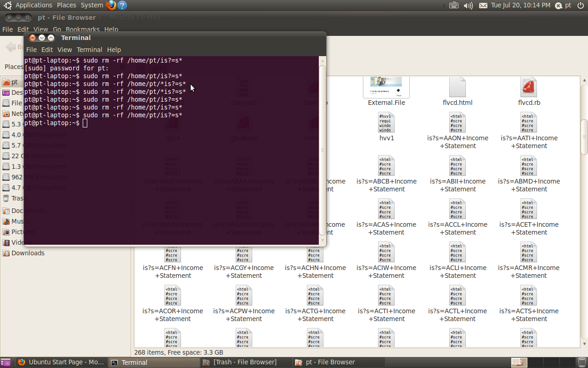This screenshot has height=368, width=588.
Task: Switch to Ubuntu Start Page Firefox taskbar button
Action: tap(61, 362)
